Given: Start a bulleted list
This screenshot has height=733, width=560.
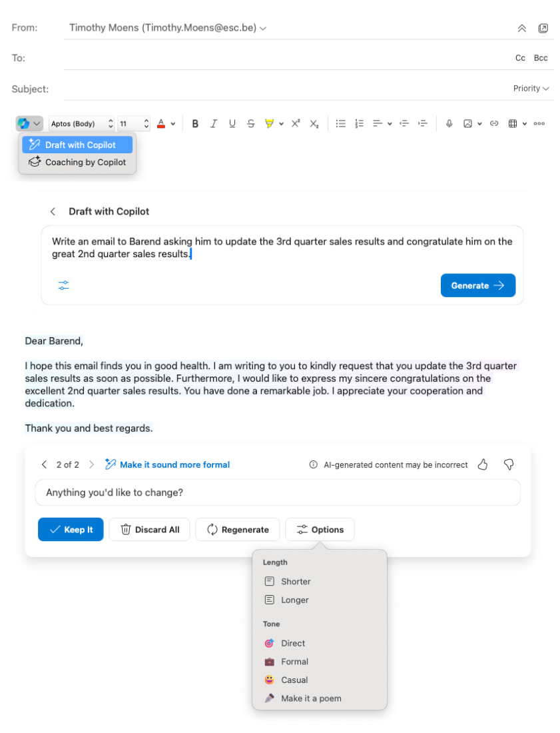Looking at the screenshot, I should coord(341,123).
